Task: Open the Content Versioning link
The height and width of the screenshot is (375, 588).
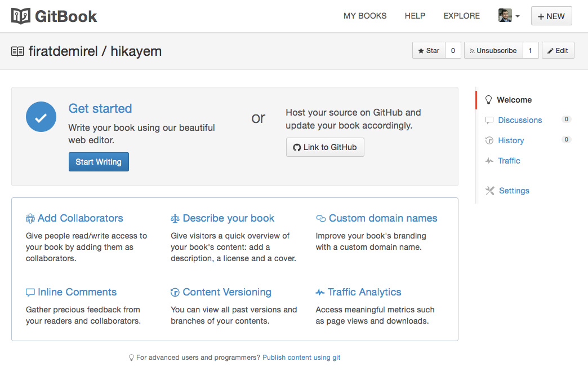Action: [x=227, y=292]
